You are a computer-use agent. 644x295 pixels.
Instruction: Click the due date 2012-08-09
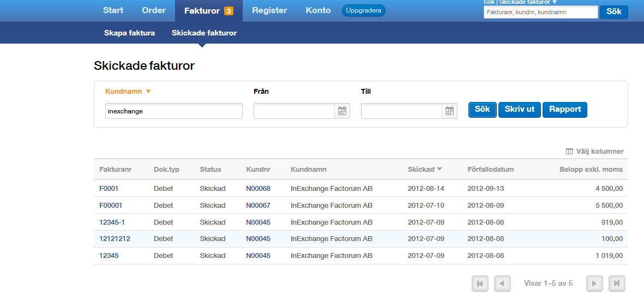click(485, 206)
